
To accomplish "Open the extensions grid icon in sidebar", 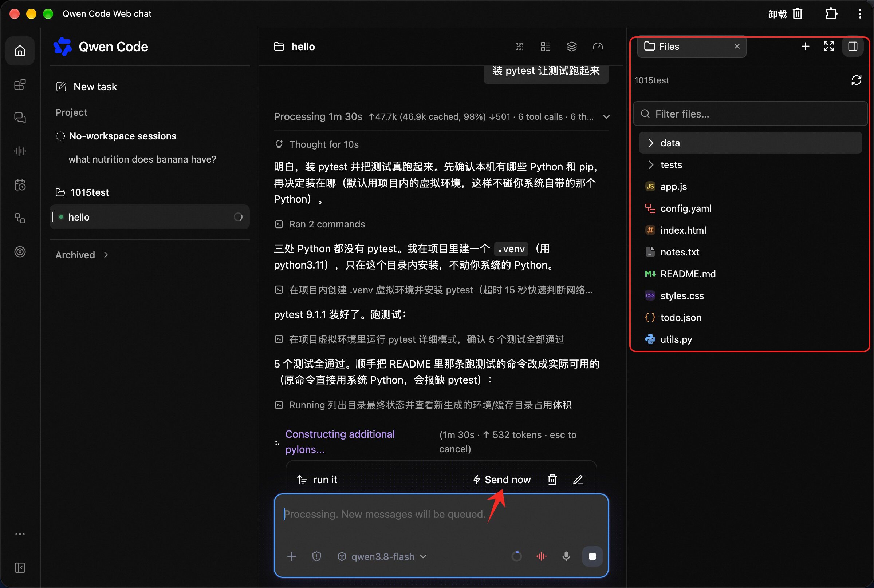I will coord(20,84).
